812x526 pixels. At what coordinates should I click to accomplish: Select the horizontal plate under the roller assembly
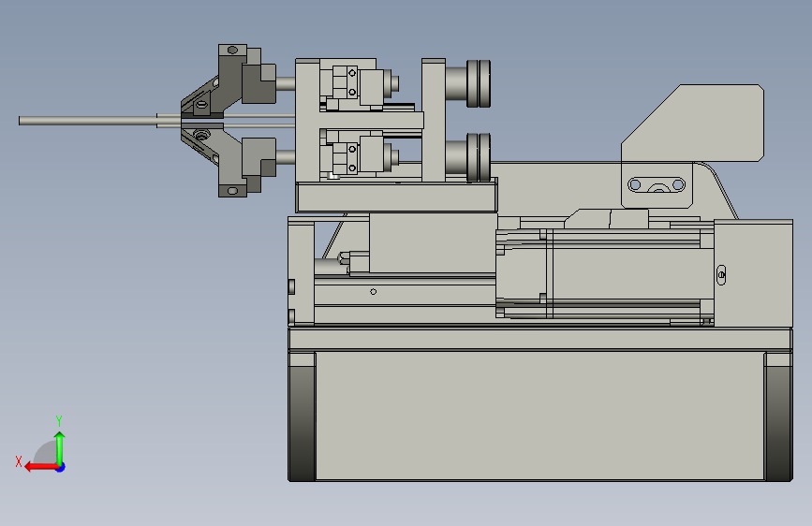[x=397, y=197]
